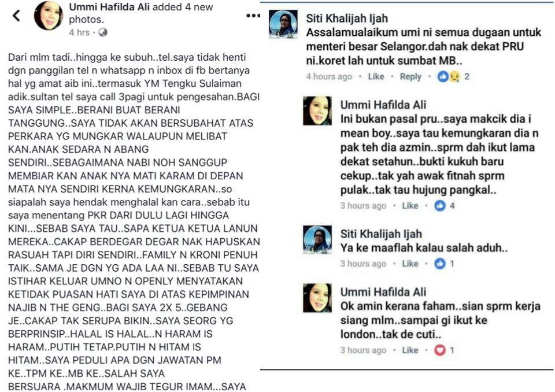
Task: Open Ummi's avatar on 'Ini bukan pasal pru' reply
Action: (317, 111)
